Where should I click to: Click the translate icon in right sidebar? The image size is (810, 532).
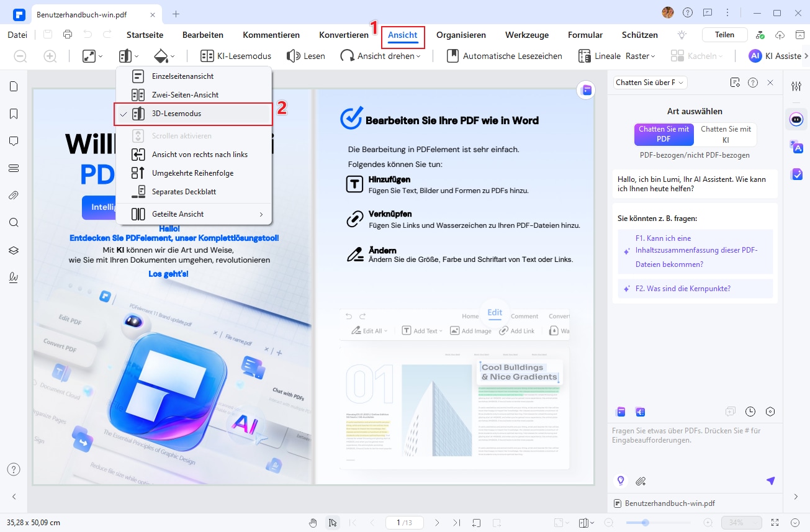796,147
